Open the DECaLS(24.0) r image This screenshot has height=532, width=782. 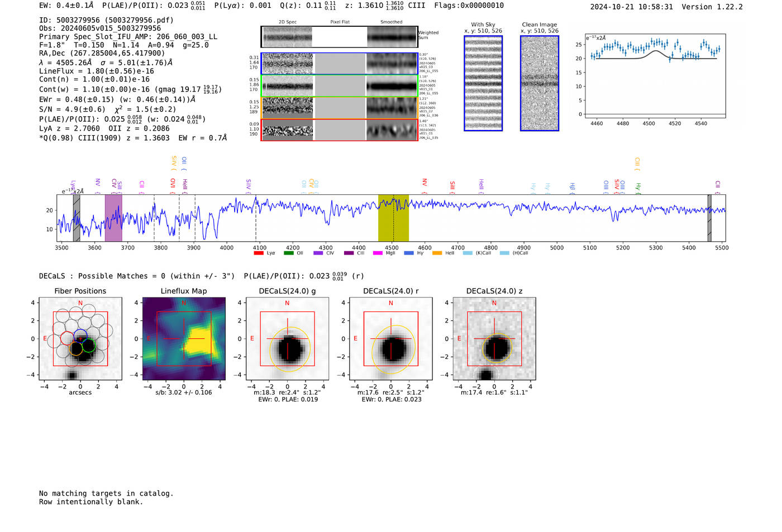391,339
